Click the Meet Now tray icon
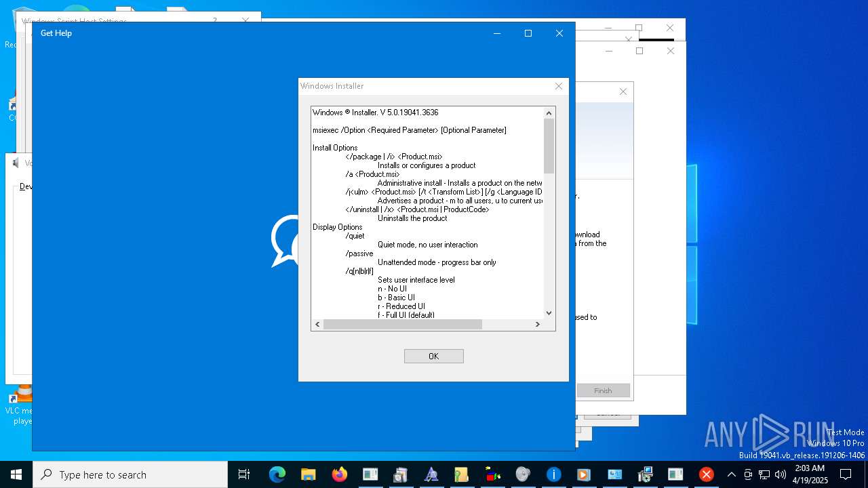 [748, 474]
